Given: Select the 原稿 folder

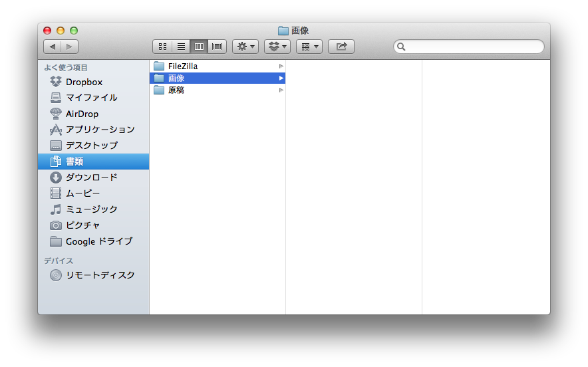Looking at the screenshot, I should (176, 90).
